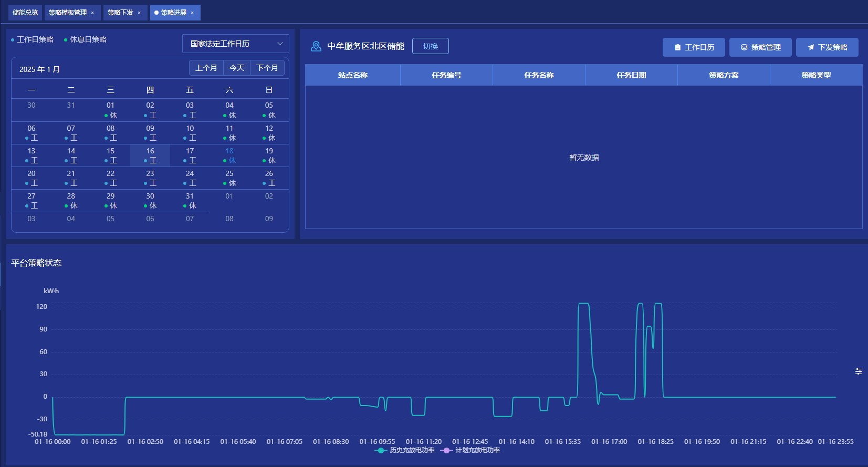Close the 策略下发 tab
868x467 pixels.
tap(139, 13)
